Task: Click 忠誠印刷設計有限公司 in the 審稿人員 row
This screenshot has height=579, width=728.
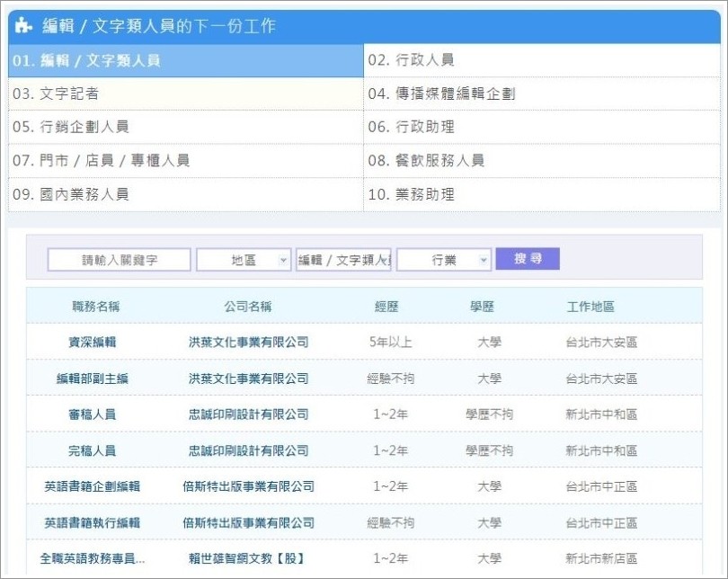Action: pos(248,414)
